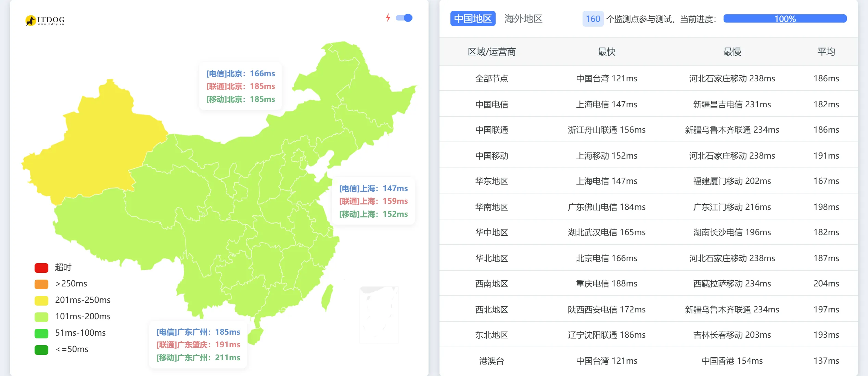Click the Shanghai latency tooltip
868x376 pixels.
[373, 201]
